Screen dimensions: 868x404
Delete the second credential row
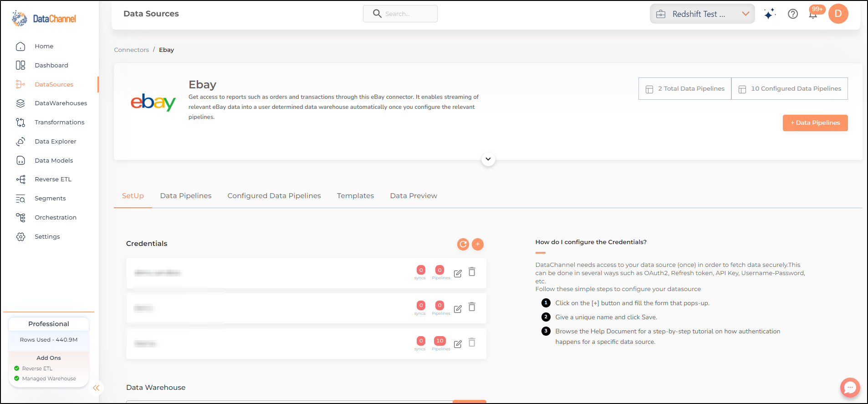point(472,307)
